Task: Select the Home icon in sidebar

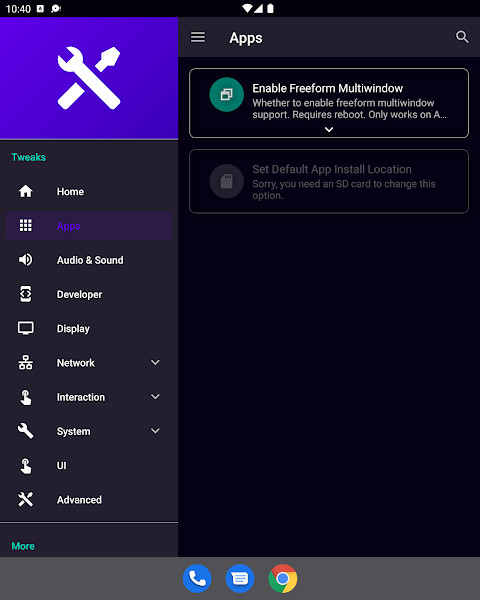Action: click(26, 191)
